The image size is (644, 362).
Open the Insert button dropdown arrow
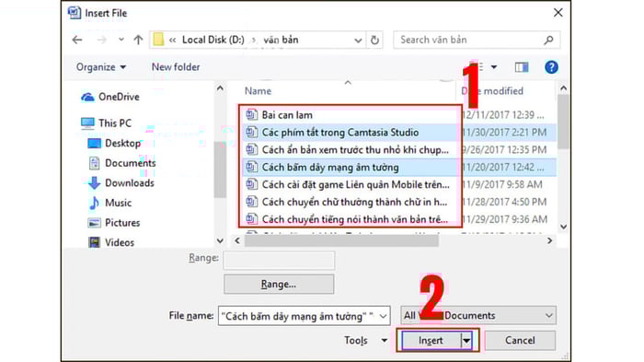coord(466,340)
